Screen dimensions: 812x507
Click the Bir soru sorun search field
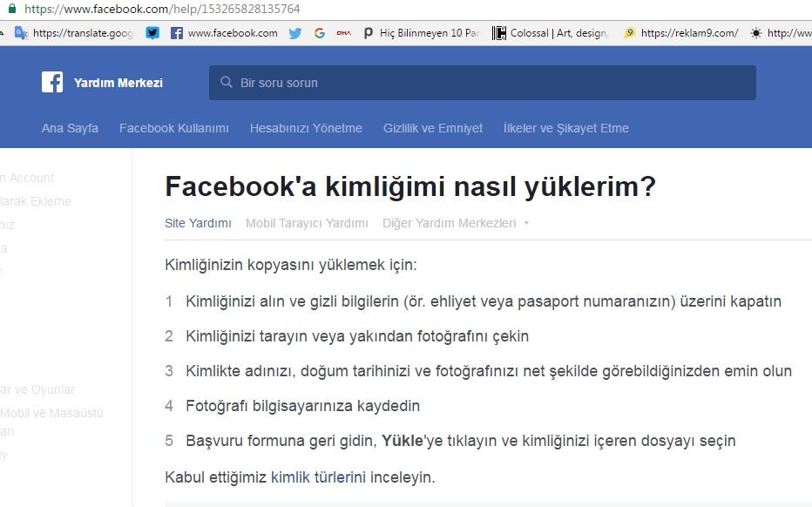(x=482, y=83)
